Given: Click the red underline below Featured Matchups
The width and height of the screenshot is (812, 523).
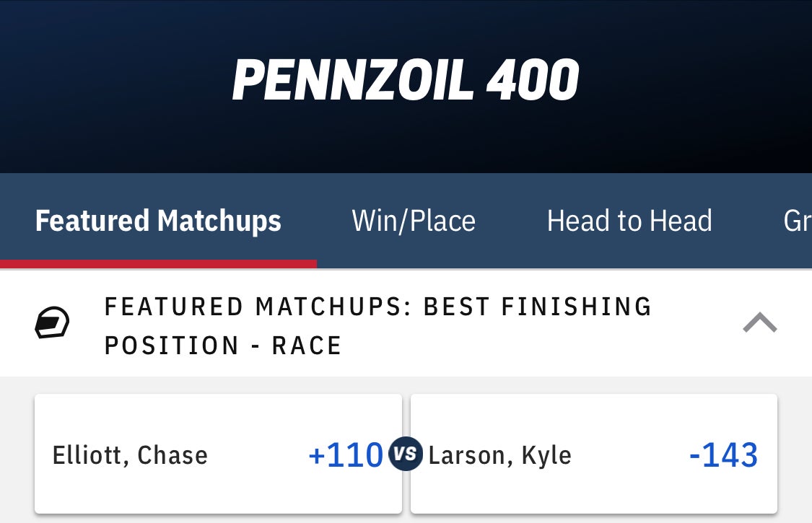Looking at the screenshot, I should point(158,264).
